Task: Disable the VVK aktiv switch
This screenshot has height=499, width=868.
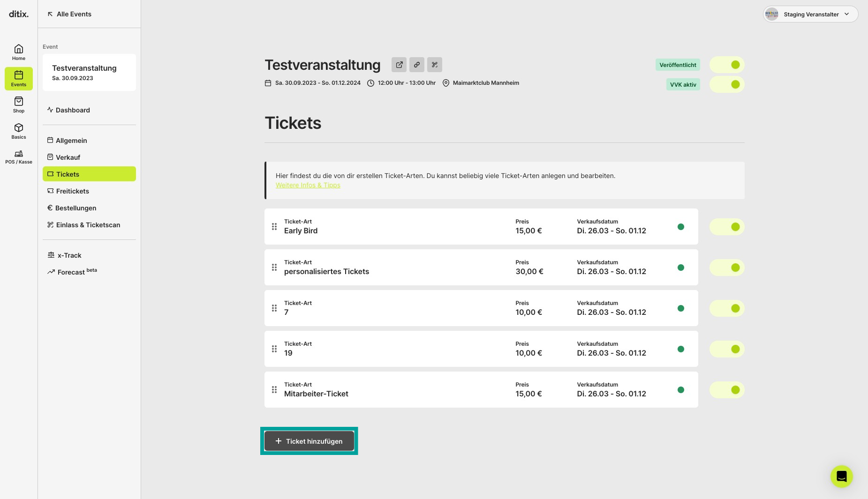Action: click(727, 84)
